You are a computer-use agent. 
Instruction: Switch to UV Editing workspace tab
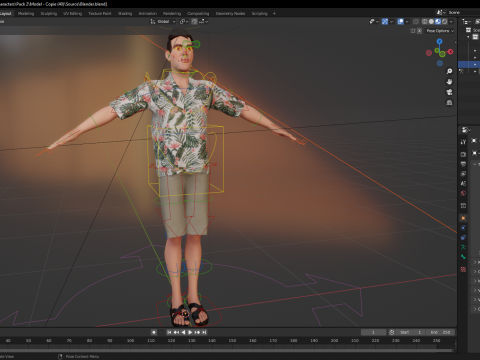click(x=73, y=13)
